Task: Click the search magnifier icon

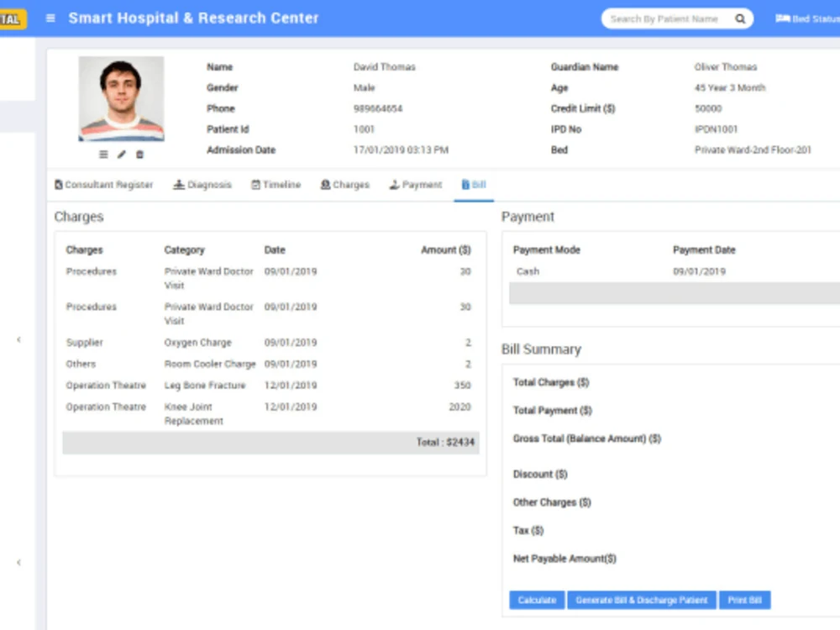Action: 739,18
